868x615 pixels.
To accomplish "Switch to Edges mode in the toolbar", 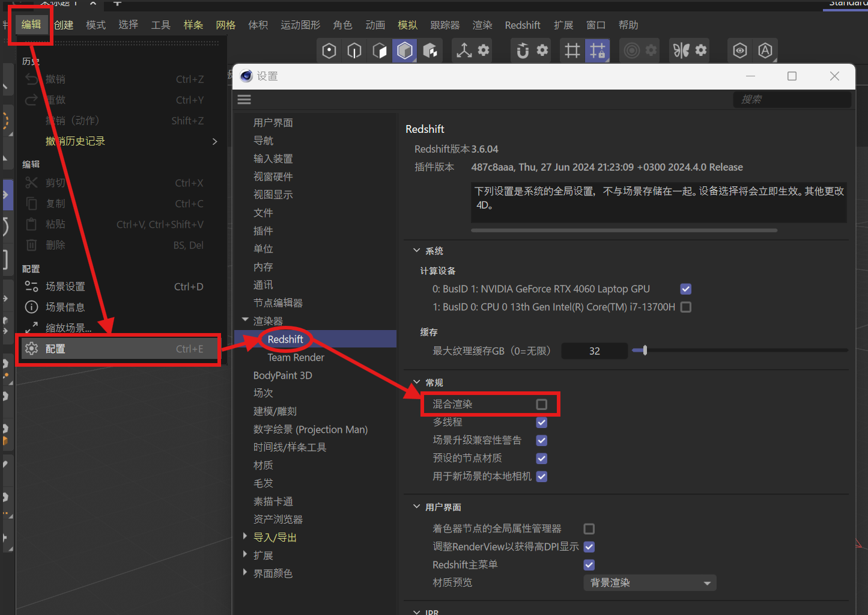I will (x=354, y=50).
